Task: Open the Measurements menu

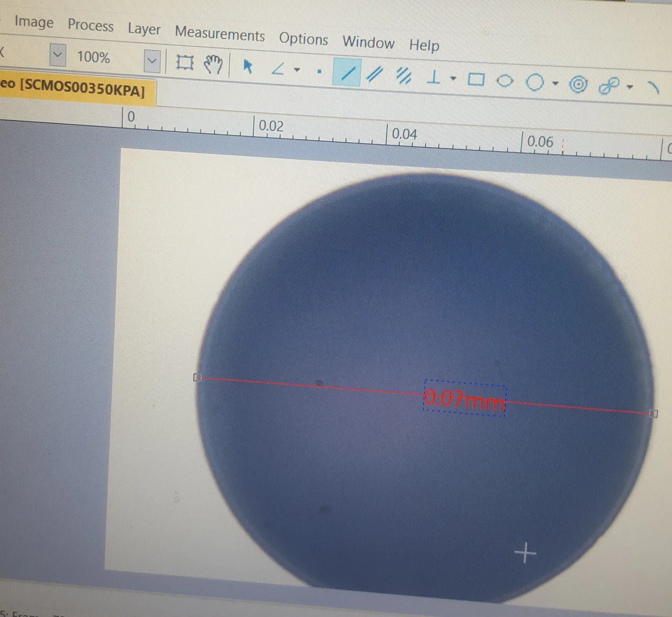Action: point(219,34)
